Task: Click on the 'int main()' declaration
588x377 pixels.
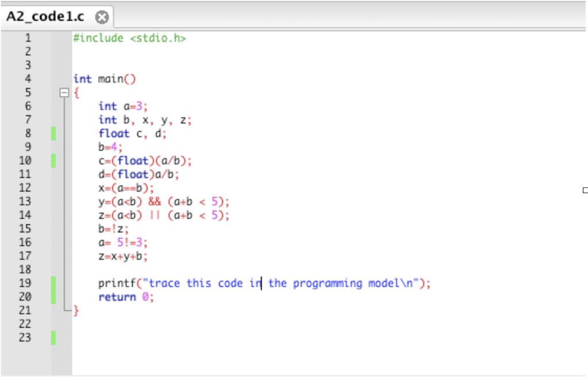Action: 105,79
